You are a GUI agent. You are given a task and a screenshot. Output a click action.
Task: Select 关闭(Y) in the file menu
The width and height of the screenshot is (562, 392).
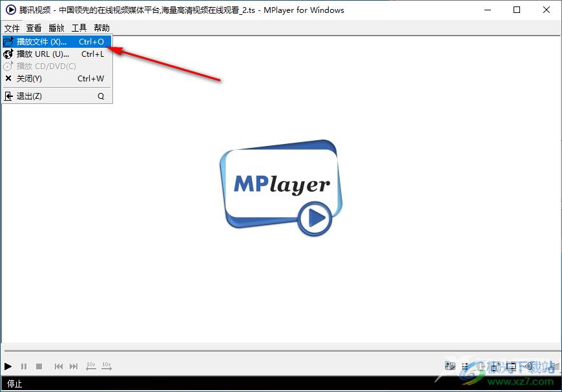(x=57, y=79)
